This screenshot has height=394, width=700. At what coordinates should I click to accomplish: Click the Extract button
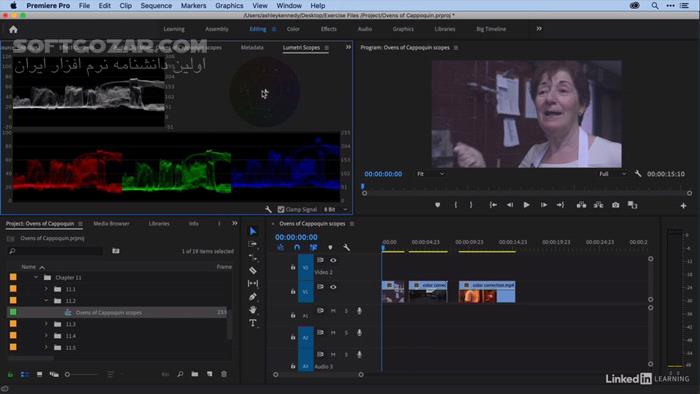598,205
